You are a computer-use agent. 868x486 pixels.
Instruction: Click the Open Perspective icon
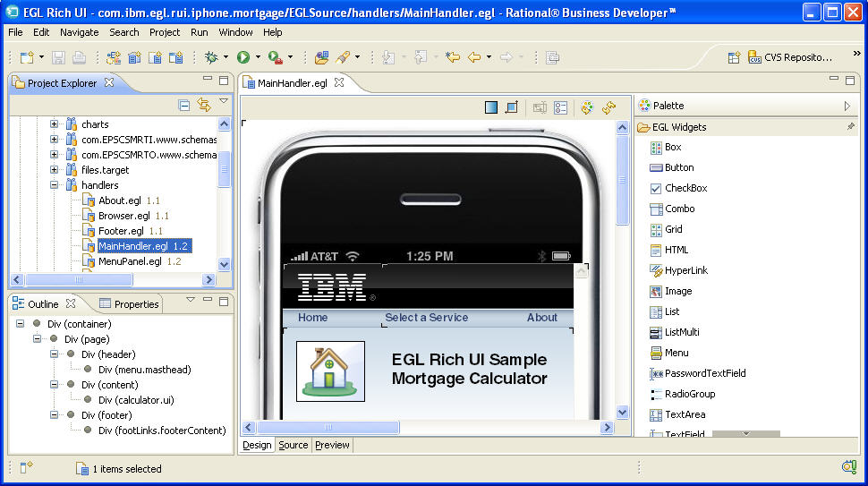tap(734, 57)
